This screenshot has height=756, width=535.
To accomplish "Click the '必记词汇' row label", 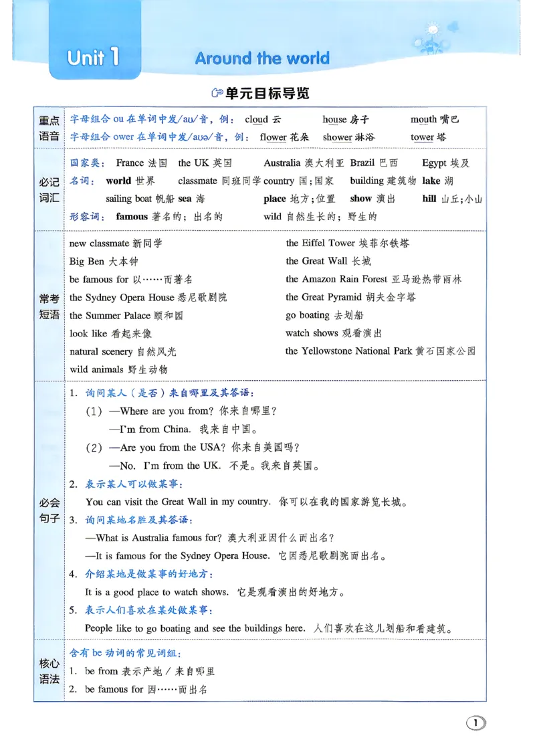I will point(49,190).
